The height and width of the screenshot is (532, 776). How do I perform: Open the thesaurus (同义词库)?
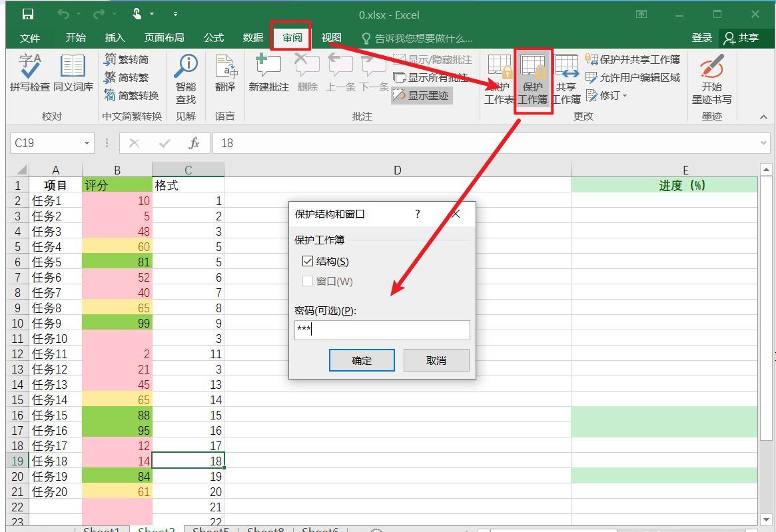[73, 73]
